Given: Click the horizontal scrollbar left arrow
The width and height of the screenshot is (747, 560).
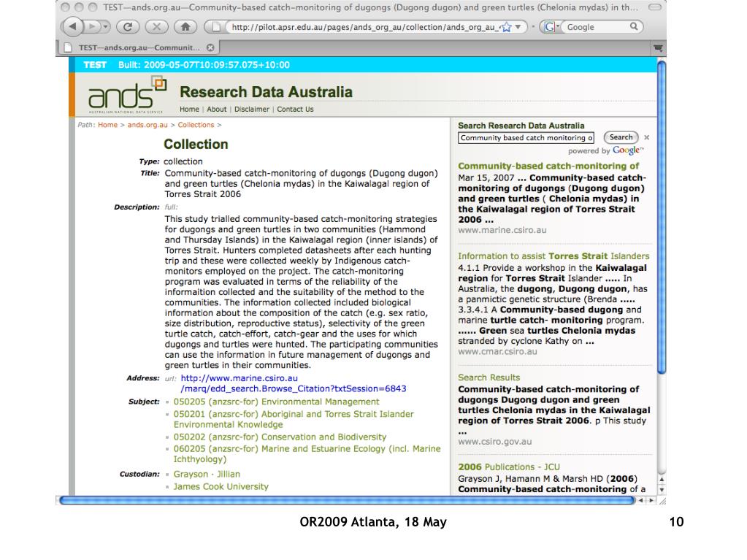Looking at the screenshot, I should [x=641, y=500].
